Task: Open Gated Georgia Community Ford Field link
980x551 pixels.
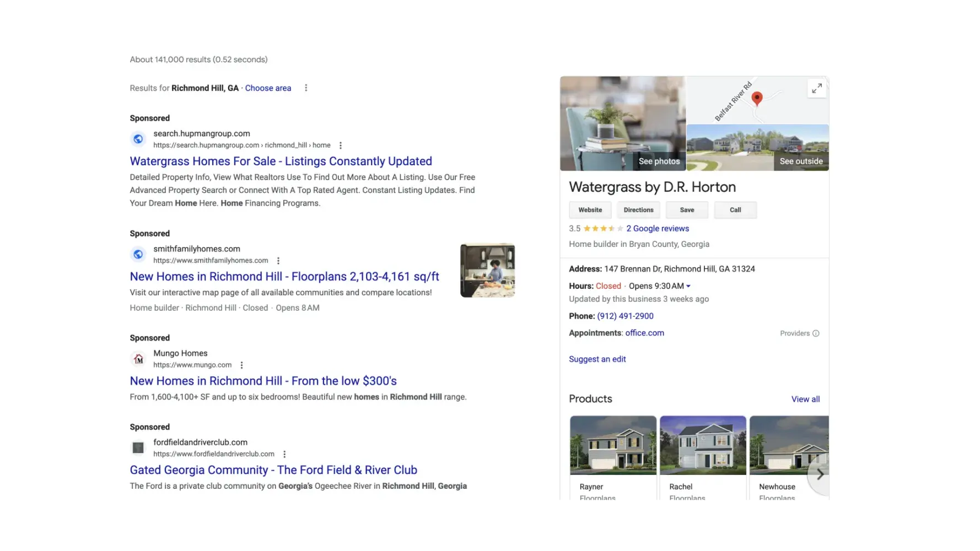Action: pyautogui.click(x=273, y=470)
